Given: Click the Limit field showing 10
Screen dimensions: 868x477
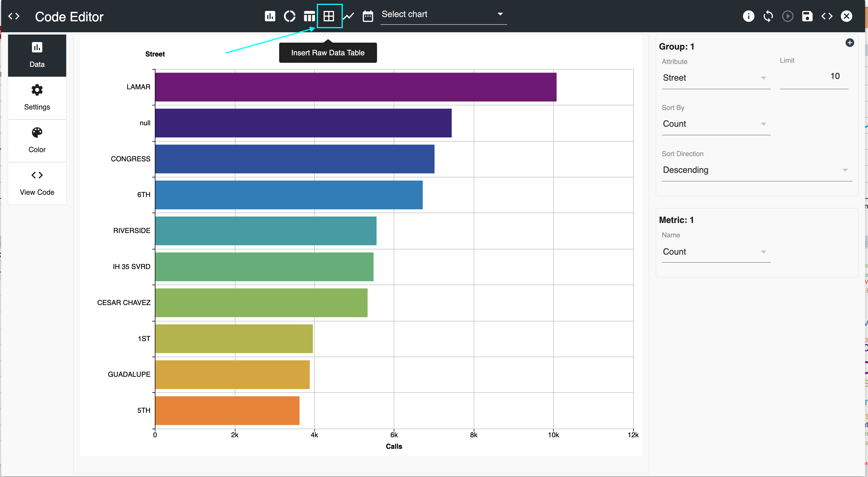Looking at the screenshot, I should [814, 76].
